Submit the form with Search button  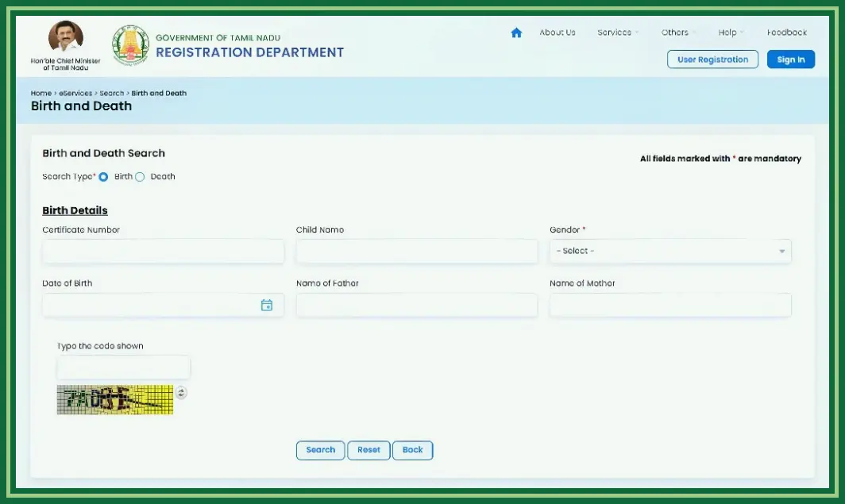[320, 450]
